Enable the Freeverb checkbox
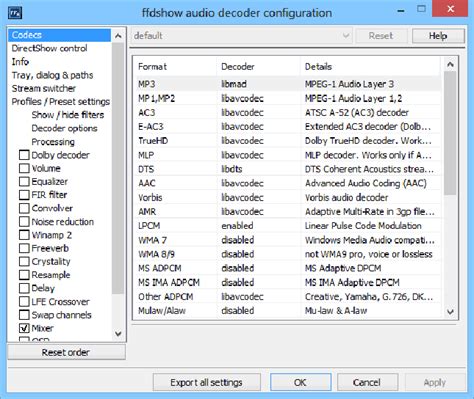 24,248
